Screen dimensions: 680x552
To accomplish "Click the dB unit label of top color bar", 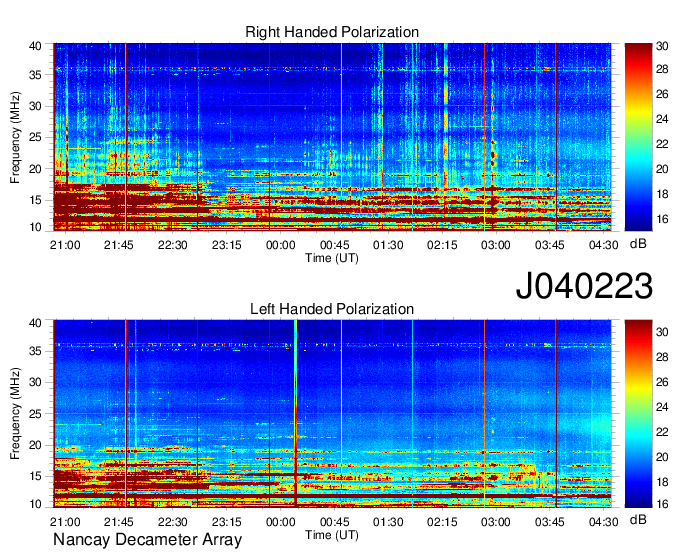I will (x=638, y=244).
